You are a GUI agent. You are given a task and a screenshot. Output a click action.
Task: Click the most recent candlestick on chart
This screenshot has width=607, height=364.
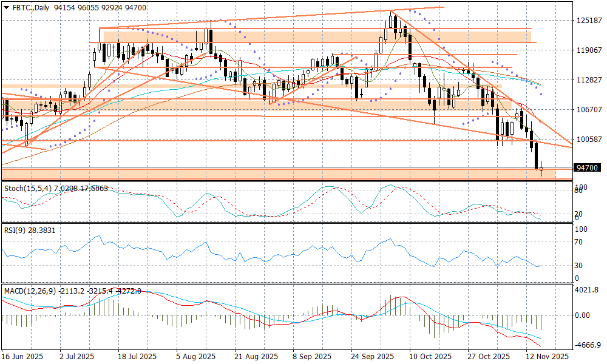point(541,170)
